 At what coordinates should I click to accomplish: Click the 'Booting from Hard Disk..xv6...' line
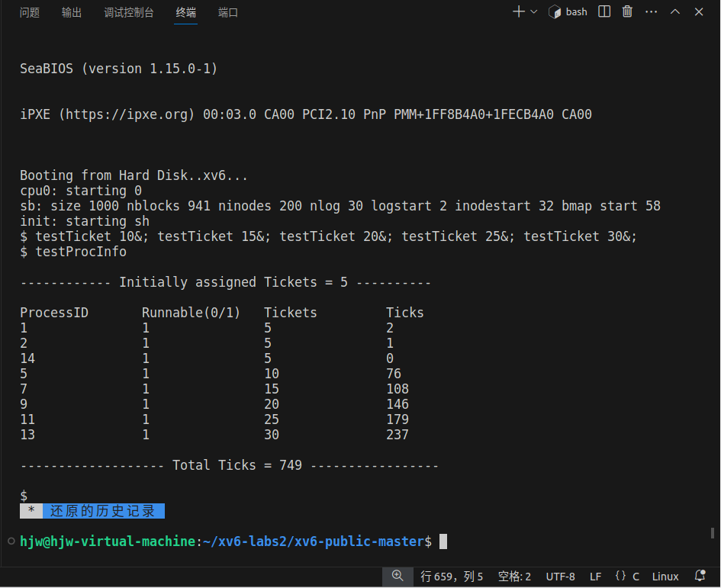pos(134,175)
